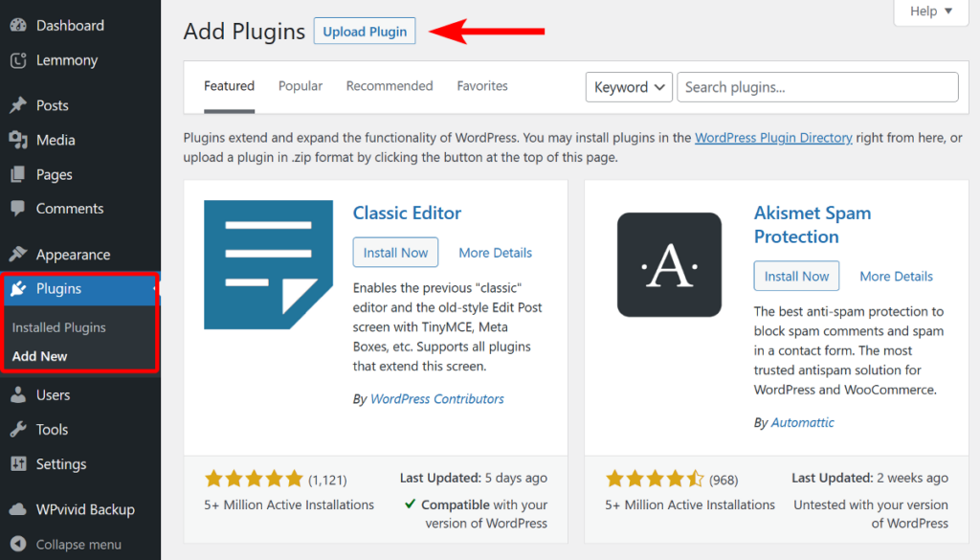Click the search plugins input field
This screenshot has width=980, height=560.
817,86
